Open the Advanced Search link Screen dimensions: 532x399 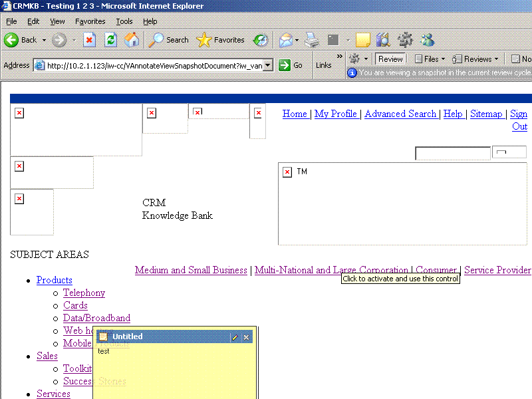coord(400,114)
